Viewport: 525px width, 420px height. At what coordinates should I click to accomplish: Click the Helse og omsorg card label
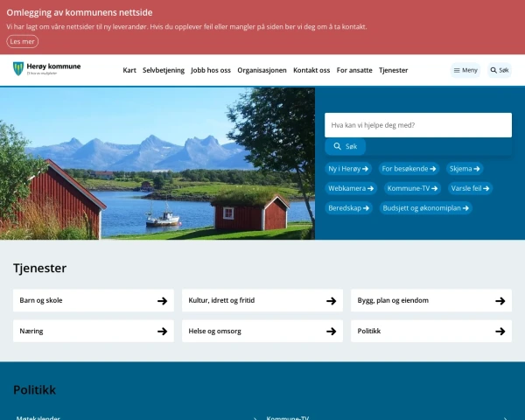click(x=214, y=332)
